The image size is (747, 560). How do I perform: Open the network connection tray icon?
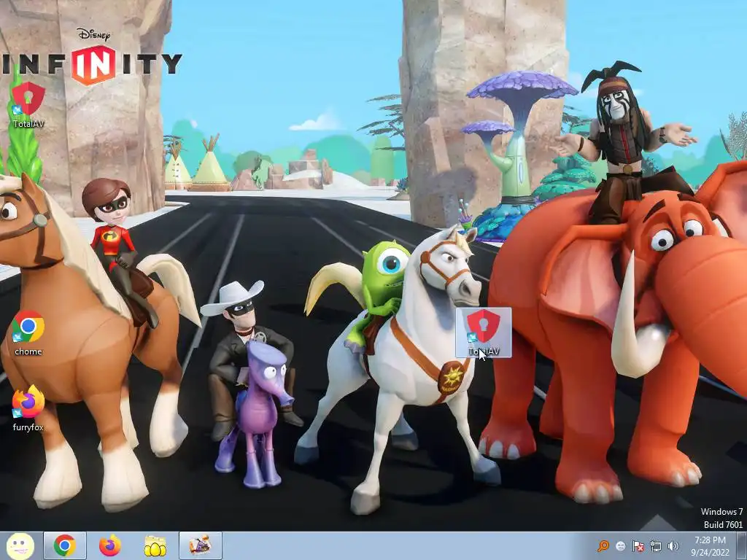tap(656, 546)
